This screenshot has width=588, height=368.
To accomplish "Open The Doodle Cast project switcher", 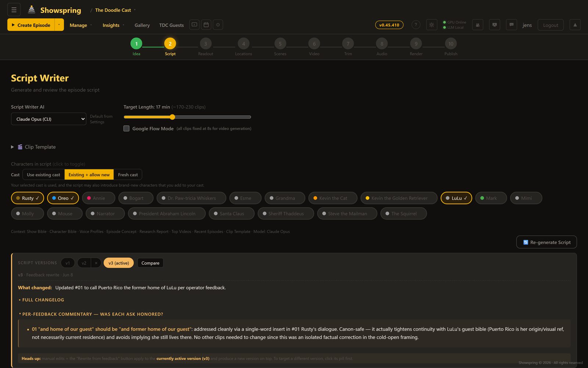I will tap(115, 10).
